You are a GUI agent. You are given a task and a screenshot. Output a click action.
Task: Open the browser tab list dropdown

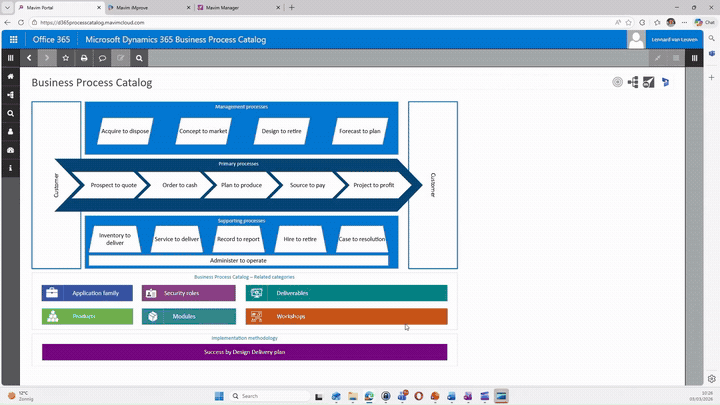coord(7,8)
